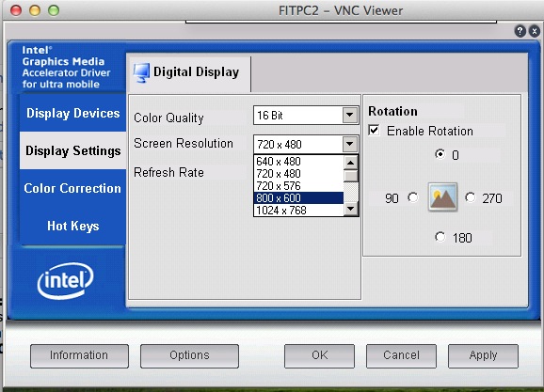Click the Refresh Rate label
The width and height of the screenshot is (544, 392).
point(168,172)
